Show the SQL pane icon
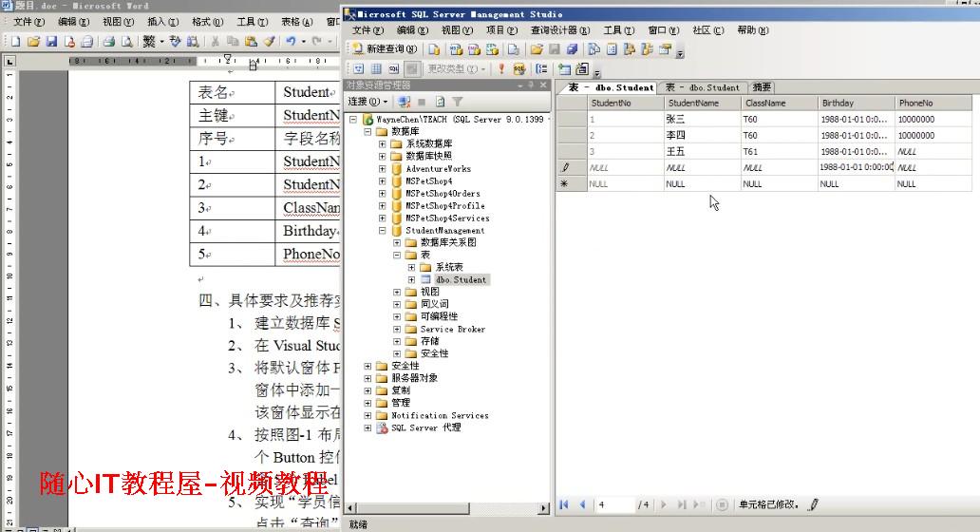 point(394,69)
